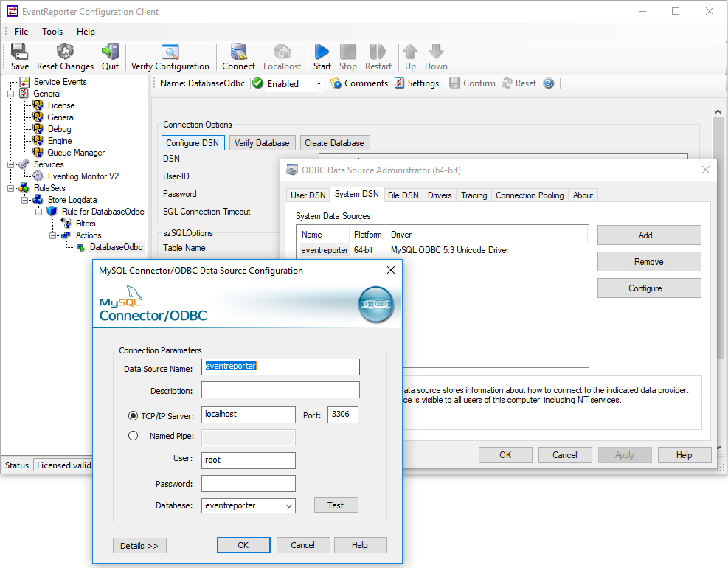728x568 pixels.
Task: Expand options with the Details >> button
Action: coord(139,546)
